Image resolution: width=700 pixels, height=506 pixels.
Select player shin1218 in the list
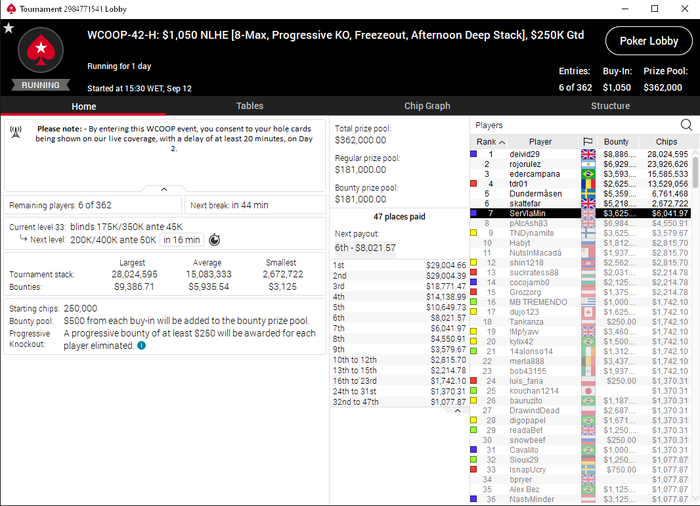pyautogui.click(x=580, y=263)
